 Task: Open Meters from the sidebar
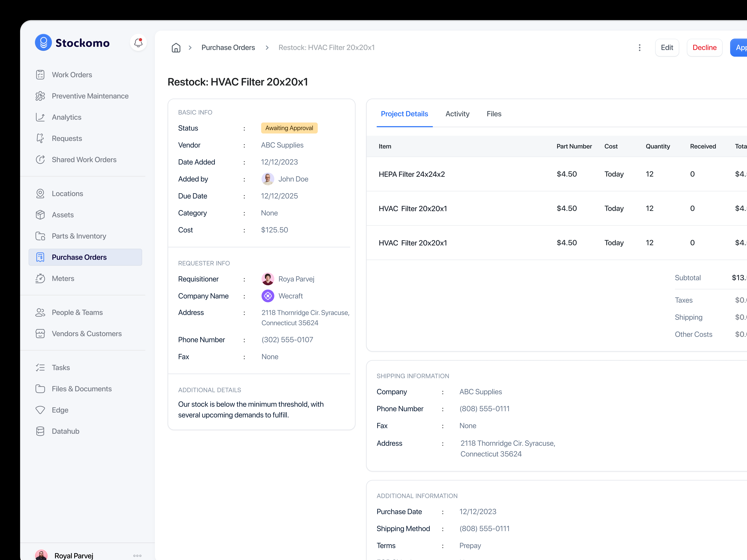(63, 278)
